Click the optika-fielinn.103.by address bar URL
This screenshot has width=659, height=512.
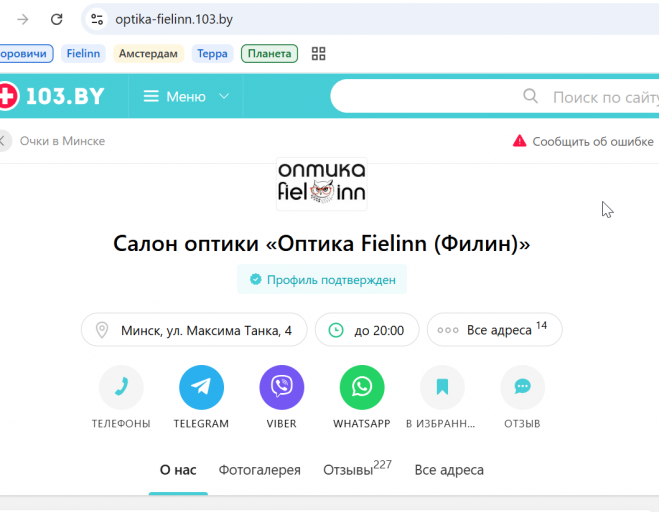174,19
